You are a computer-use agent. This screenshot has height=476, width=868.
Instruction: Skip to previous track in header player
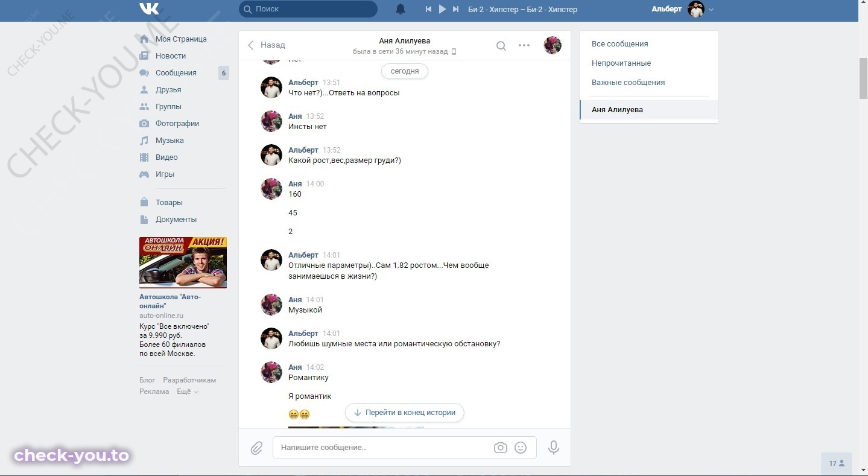coord(428,9)
